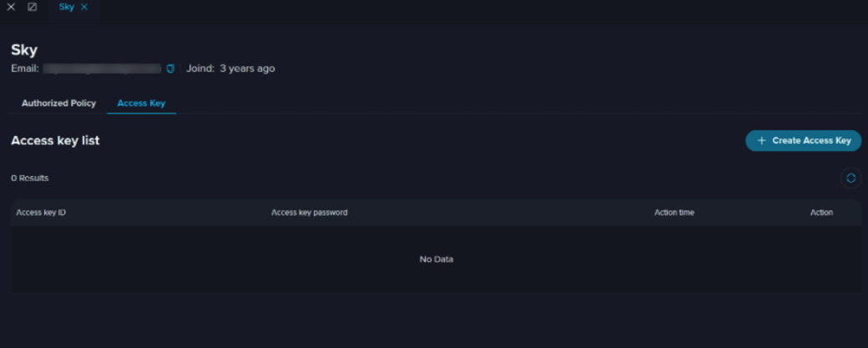Click the blurred email address field
868x348 pixels.
click(x=103, y=68)
